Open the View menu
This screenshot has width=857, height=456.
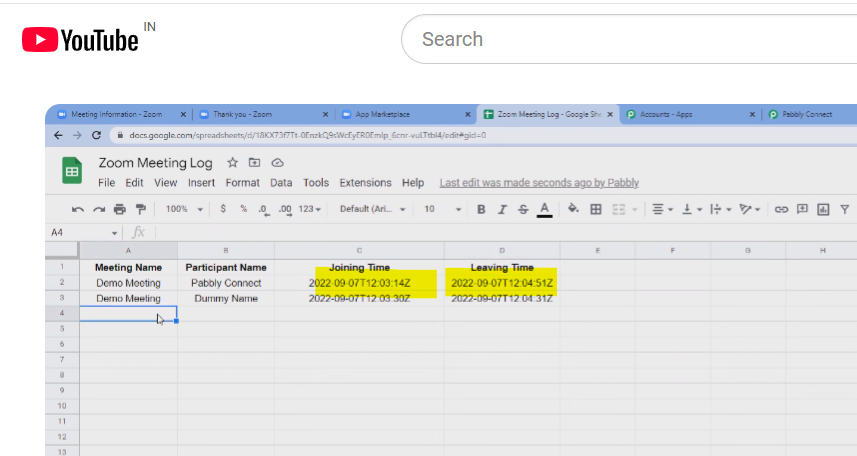[165, 183]
